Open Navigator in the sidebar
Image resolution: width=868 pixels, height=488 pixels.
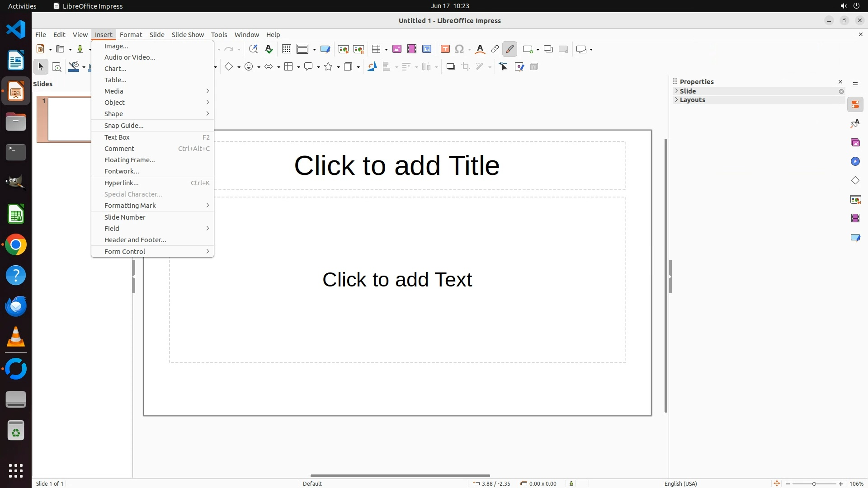click(x=855, y=162)
